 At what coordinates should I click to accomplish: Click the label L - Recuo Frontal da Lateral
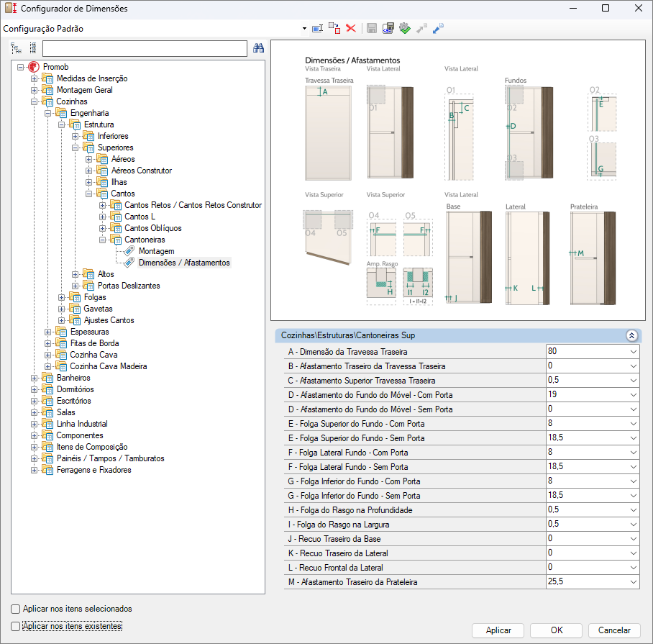336,568
